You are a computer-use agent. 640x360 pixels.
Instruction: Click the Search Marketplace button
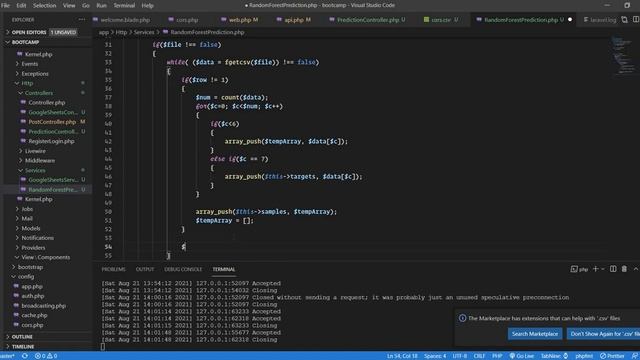click(535, 334)
